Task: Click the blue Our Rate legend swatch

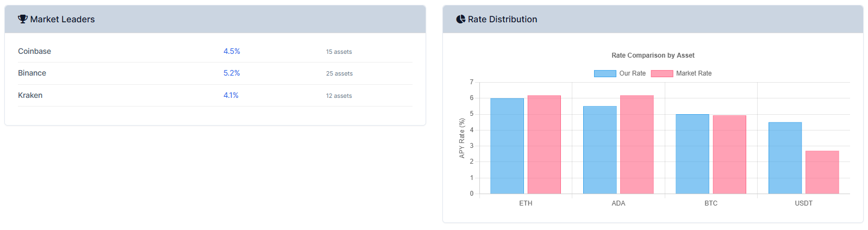Action: click(x=605, y=73)
